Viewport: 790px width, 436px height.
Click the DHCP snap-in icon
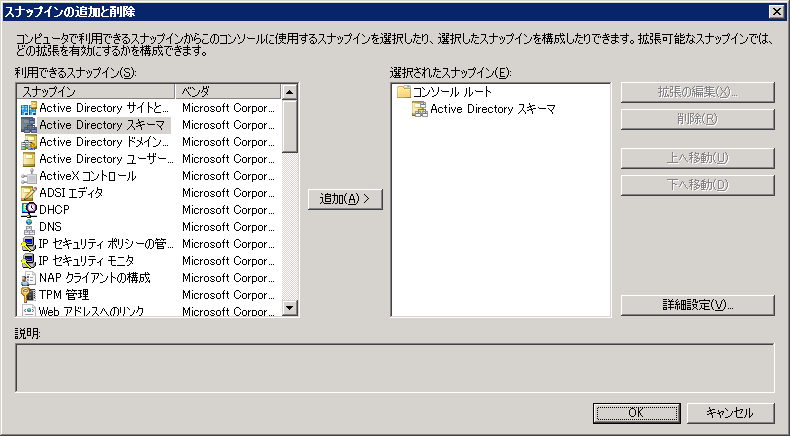click(28, 210)
